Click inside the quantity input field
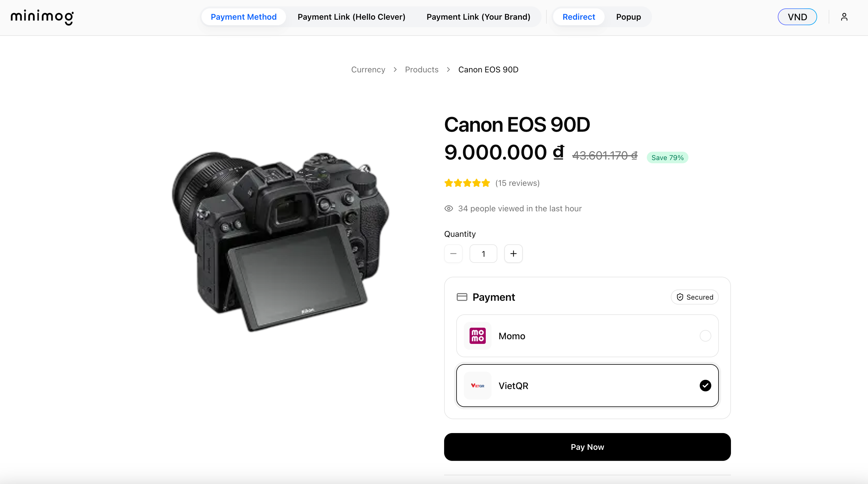Image resolution: width=868 pixels, height=484 pixels. (483, 253)
